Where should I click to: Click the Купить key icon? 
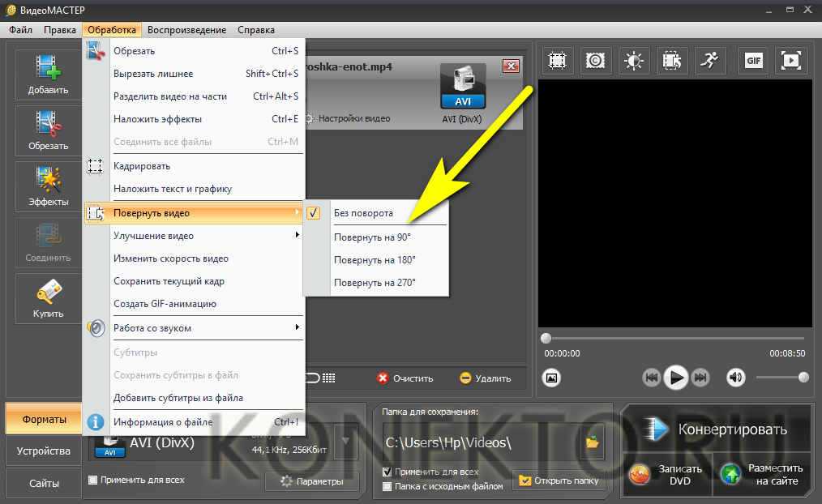(x=48, y=298)
